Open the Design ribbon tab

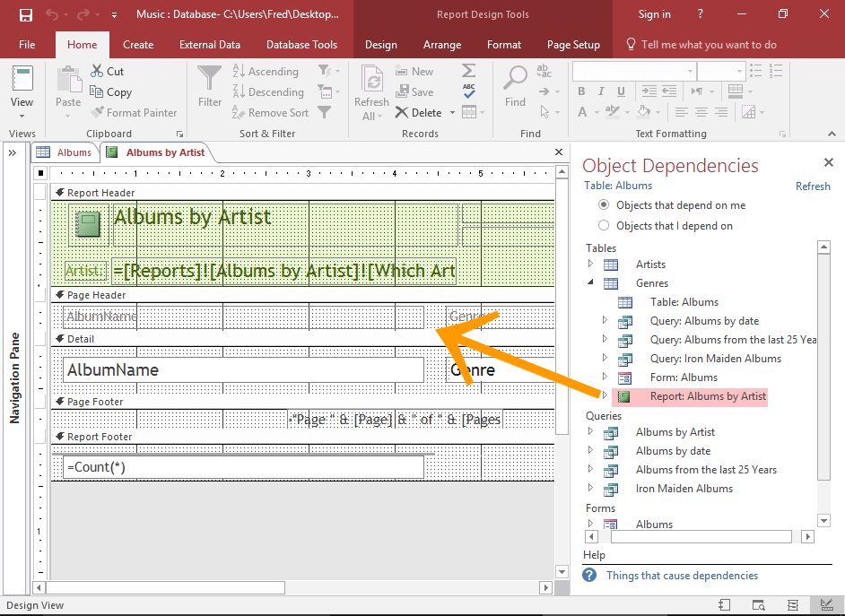[x=380, y=45]
